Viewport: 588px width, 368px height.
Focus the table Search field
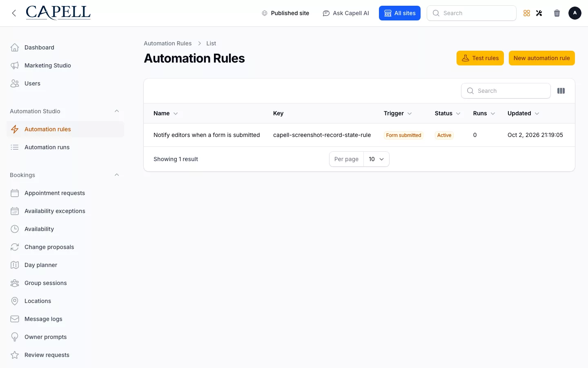[x=506, y=91]
